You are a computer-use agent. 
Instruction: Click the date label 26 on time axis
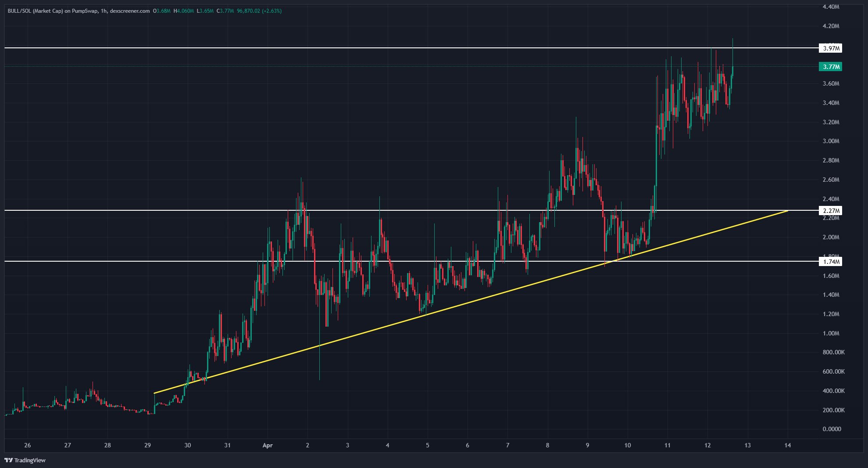[x=28, y=445]
